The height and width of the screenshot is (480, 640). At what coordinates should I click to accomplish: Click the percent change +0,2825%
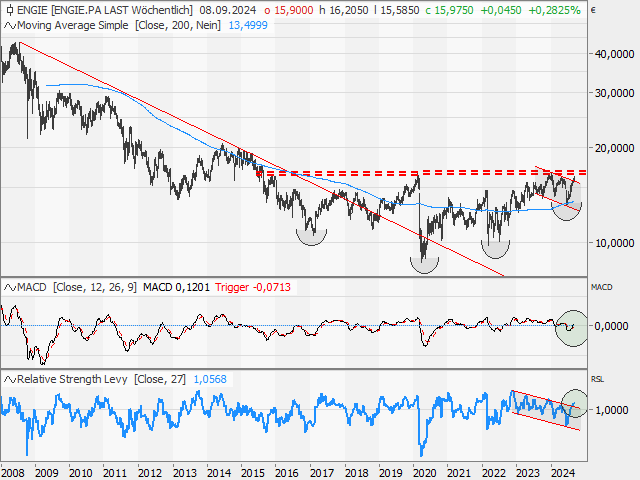[x=554, y=10]
